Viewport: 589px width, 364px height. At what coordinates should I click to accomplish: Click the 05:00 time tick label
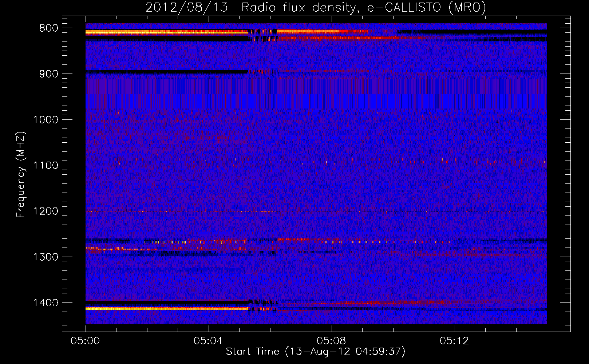click(x=86, y=341)
